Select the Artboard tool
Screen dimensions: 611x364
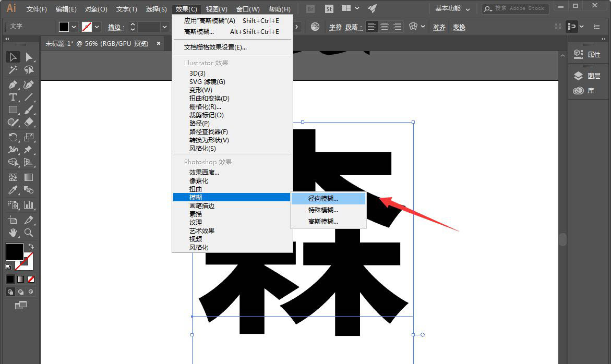click(13, 220)
